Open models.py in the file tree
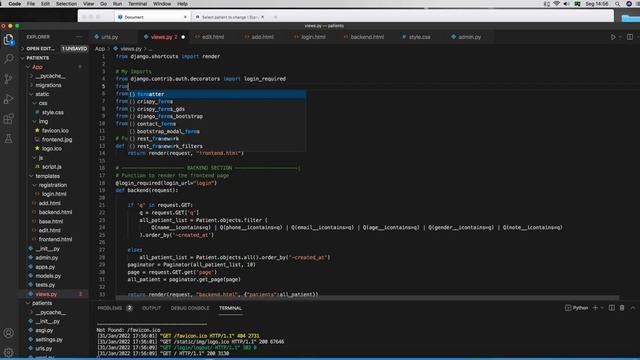The height and width of the screenshot is (360, 640). pos(48,276)
